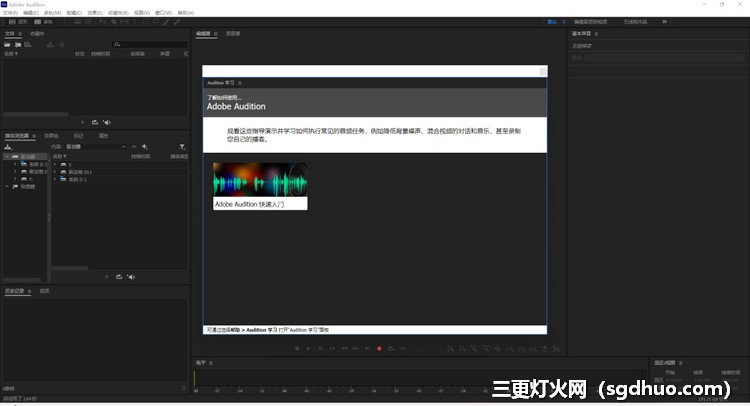Toggle auto-play speaker in 文件 panel
The image size is (750, 406).
107,122
